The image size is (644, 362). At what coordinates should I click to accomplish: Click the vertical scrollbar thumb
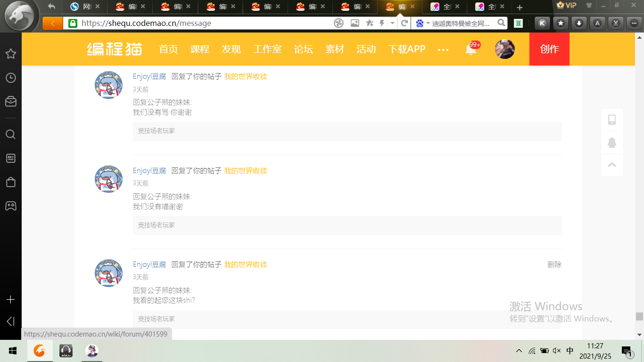click(x=639, y=316)
